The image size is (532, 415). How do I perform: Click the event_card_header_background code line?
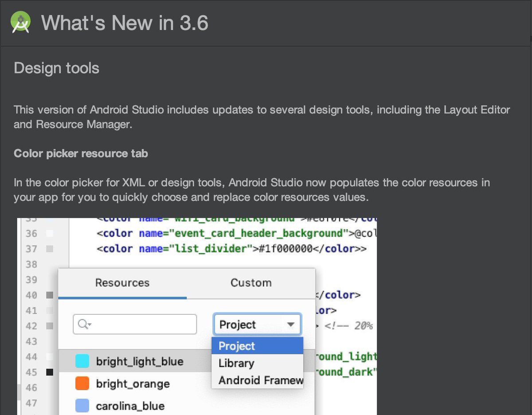click(x=237, y=233)
